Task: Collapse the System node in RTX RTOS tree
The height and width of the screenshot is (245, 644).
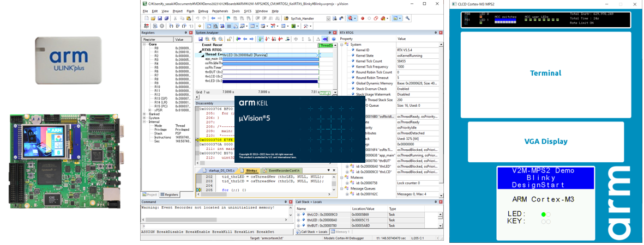Action: [343, 44]
